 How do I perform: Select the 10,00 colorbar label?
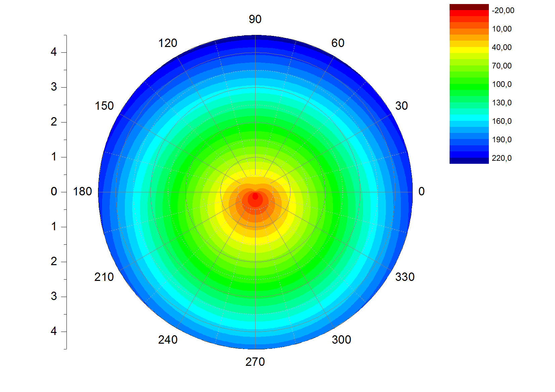tap(502, 29)
